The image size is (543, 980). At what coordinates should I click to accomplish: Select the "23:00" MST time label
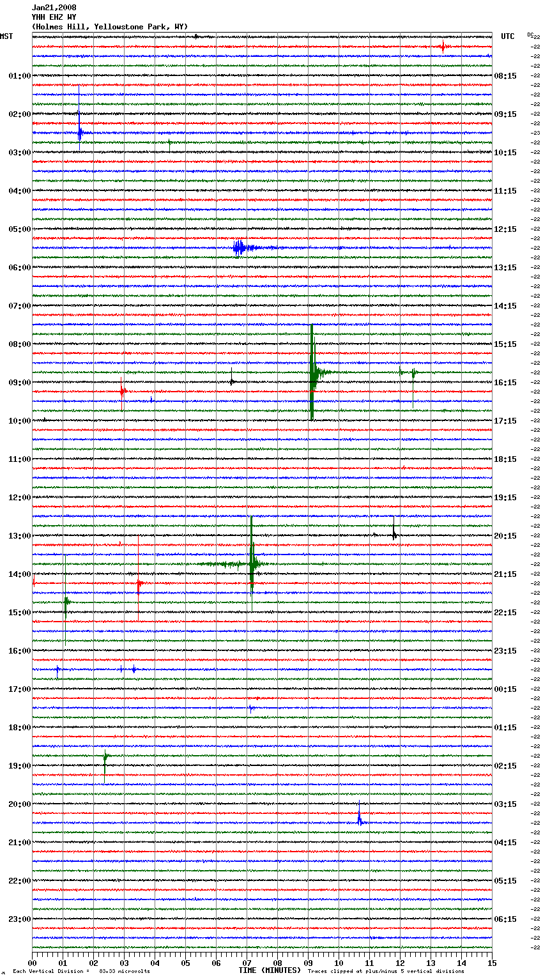pyautogui.click(x=20, y=919)
